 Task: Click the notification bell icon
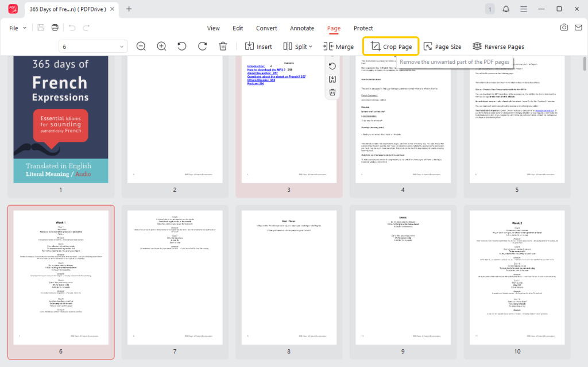point(506,9)
